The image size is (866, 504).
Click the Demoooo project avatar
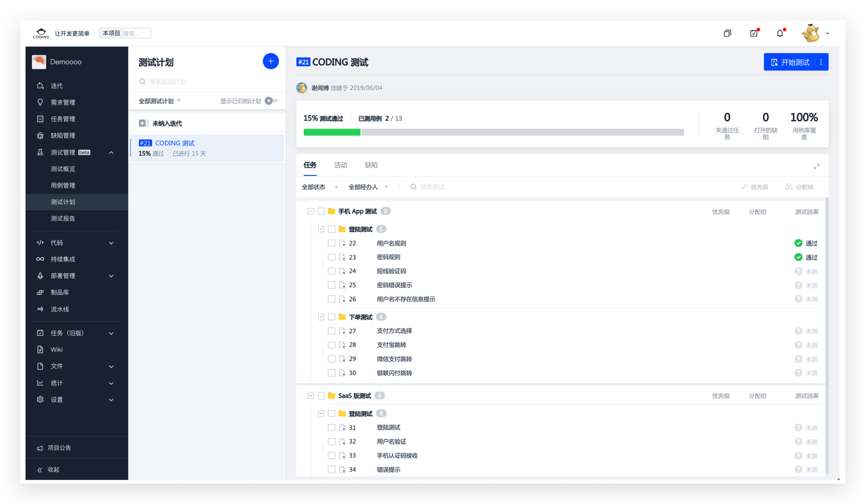pyautogui.click(x=39, y=62)
